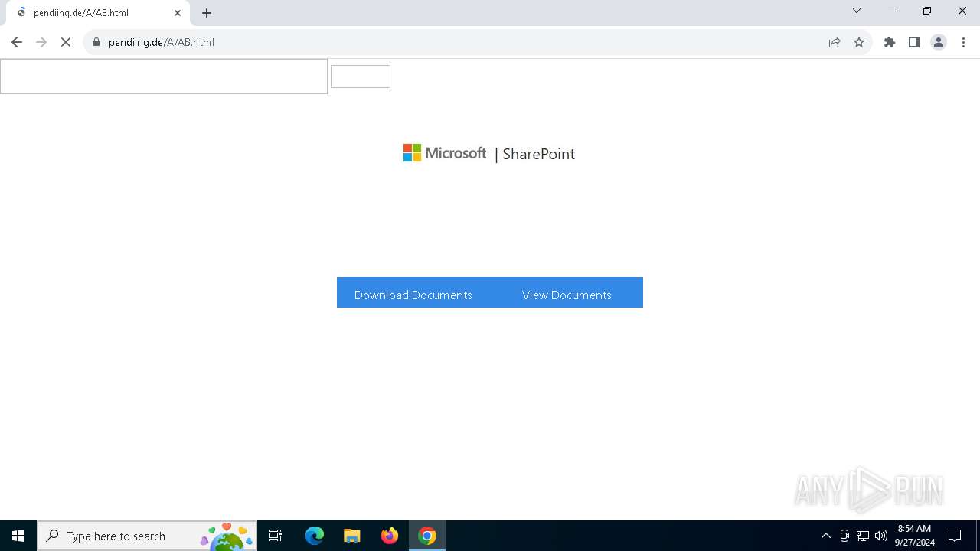Go back to the previous page
Image resolution: width=980 pixels, height=551 pixels.
(x=17, y=42)
